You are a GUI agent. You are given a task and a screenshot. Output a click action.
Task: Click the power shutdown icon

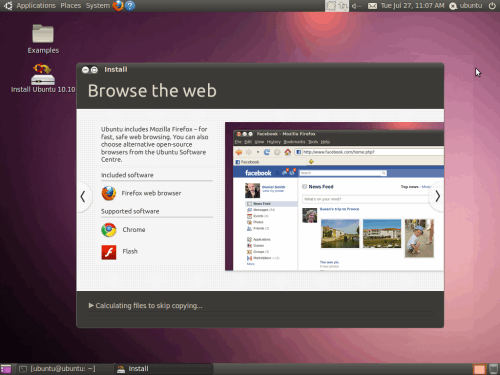click(492, 6)
